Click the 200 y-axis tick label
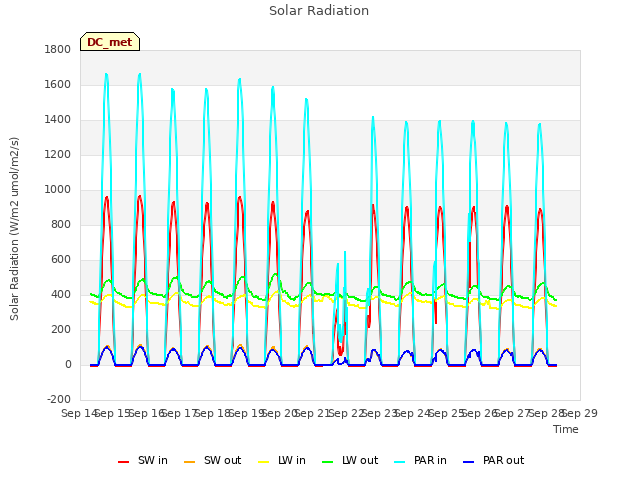Image resolution: width=640 pixels, height=480 pixels. tap(61, 330)
